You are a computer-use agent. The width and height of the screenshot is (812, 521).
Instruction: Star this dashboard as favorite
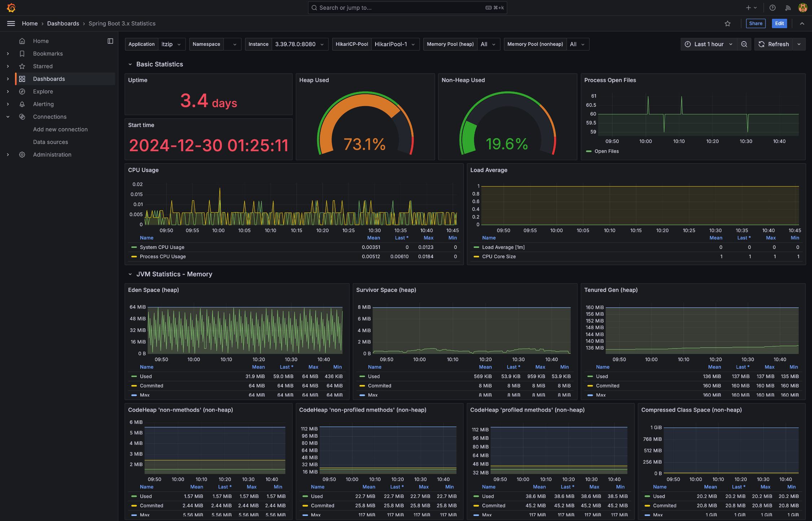coord(727,23)
